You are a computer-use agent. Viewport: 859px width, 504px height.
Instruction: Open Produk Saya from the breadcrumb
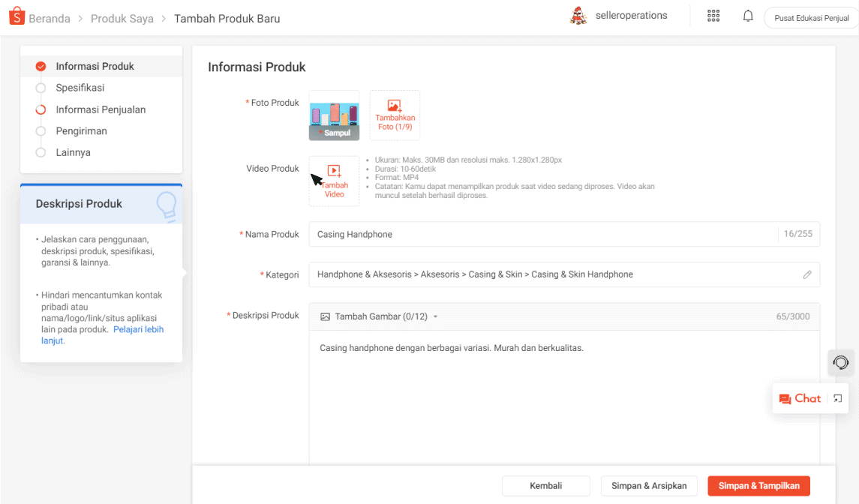tap(122, 18)
